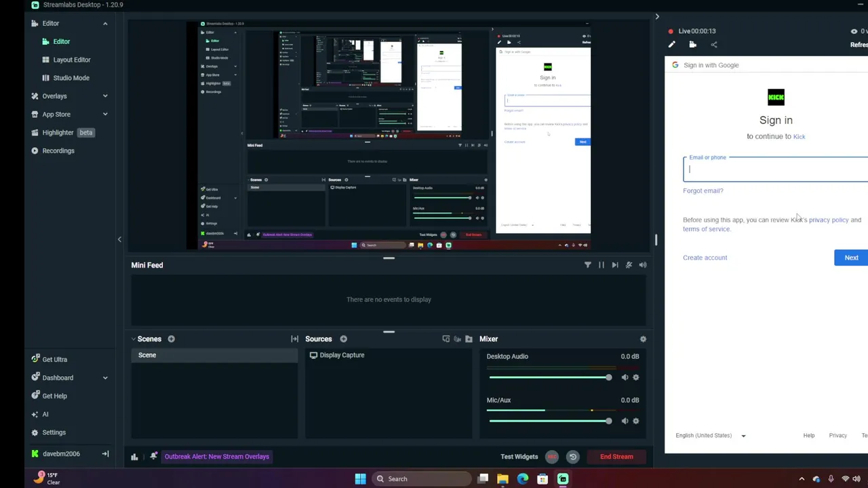Click Outbreak Alert: New Stream Overlays banner
Image resolution: width=868 pixels, height=488 pixels.
point(216,456)
